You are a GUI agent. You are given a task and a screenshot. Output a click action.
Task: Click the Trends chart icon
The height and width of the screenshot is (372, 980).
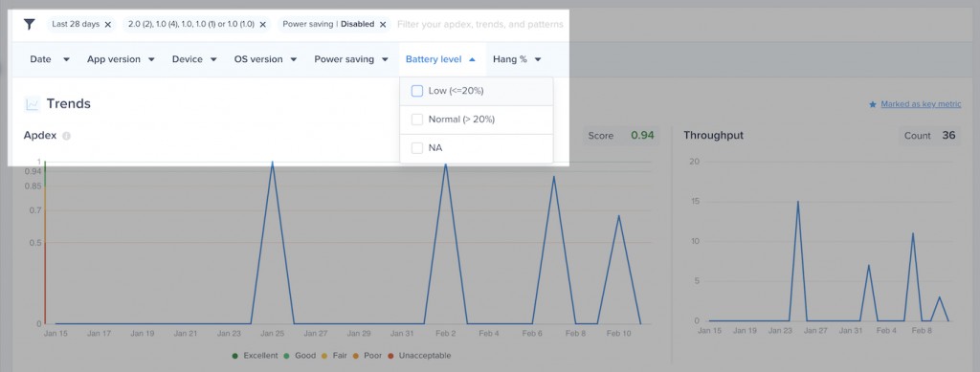(32, 104)
